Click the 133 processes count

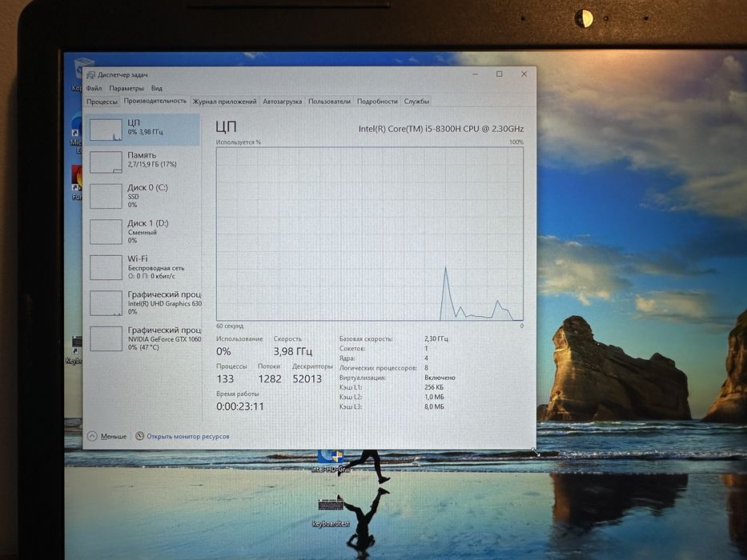(x=225, y=379)
